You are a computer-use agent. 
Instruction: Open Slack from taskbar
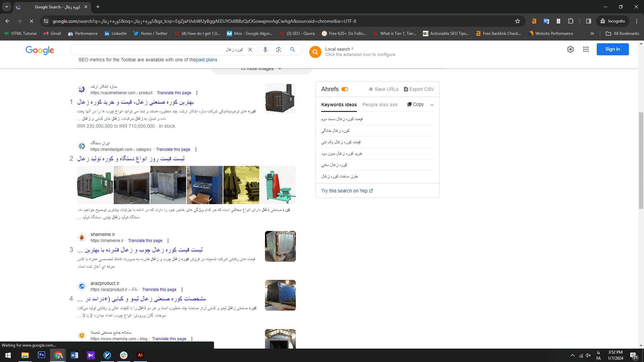click(124, 355)
